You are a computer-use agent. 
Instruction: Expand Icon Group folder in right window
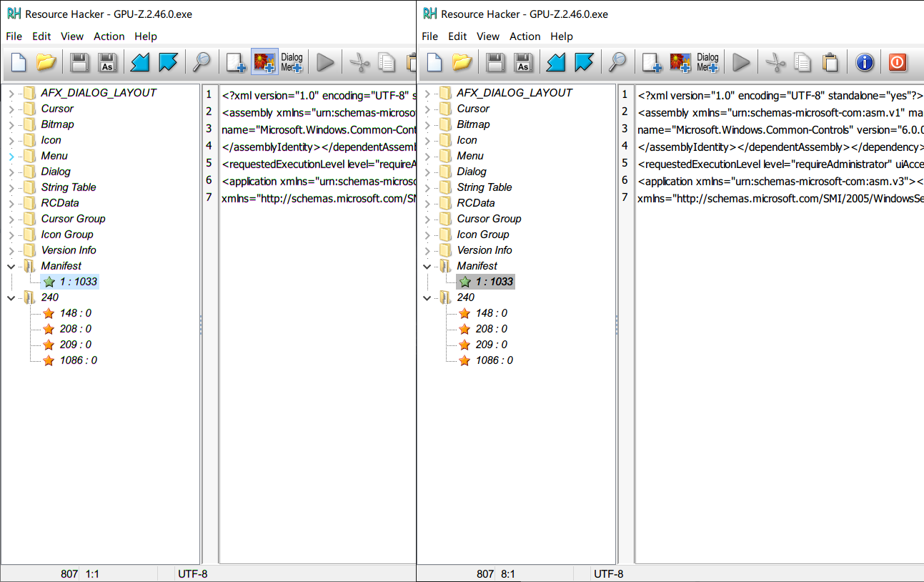427,235
